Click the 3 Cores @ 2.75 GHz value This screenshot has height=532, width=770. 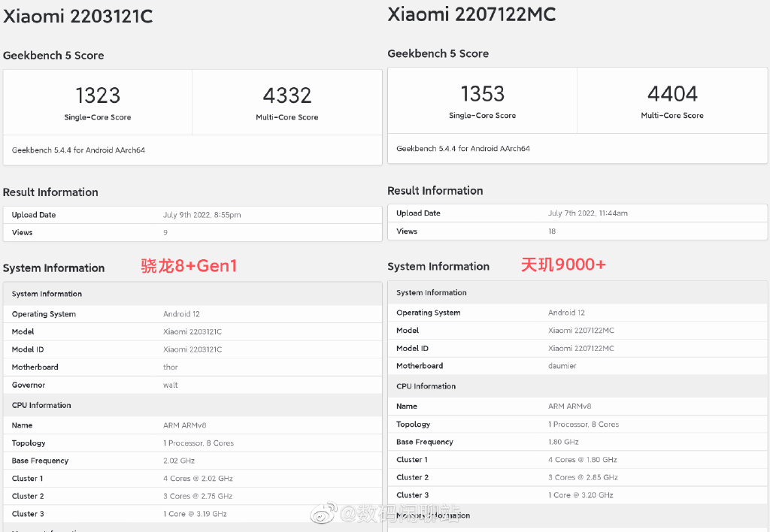pos(198,496)
